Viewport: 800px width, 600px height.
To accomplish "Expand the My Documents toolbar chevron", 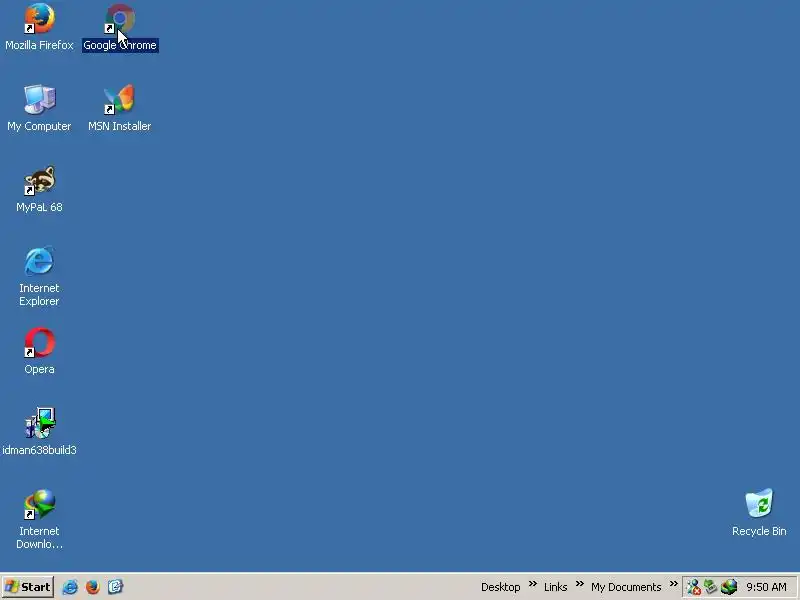I will point(673,584).
